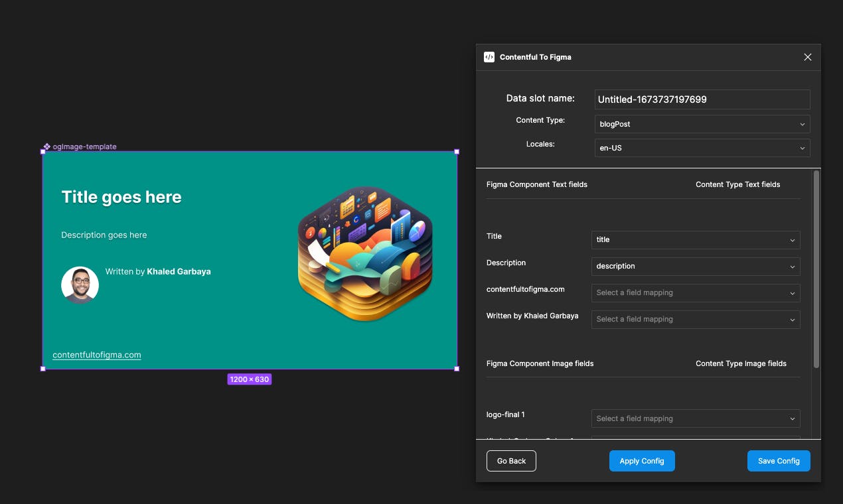Select the 'Title goes here' text layer
843x504 pixels.
pos(121,197)
